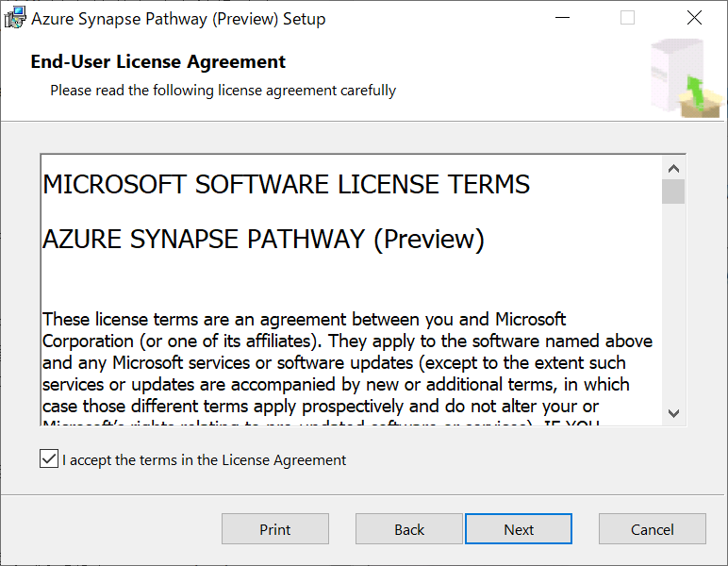Click the MICROSOFT SOFTWARE LICENSE TERMS heading
The image size is (728, 566).
pos(286,184)
